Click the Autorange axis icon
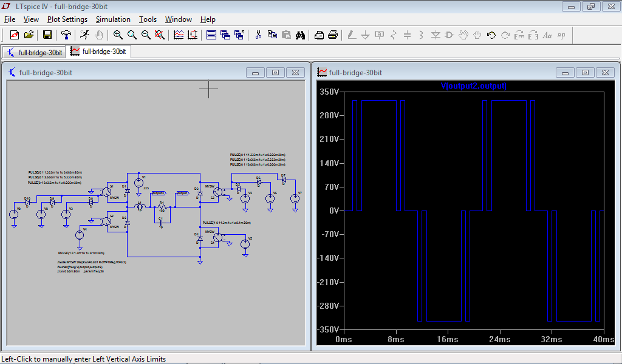 [x=193, y=35]
